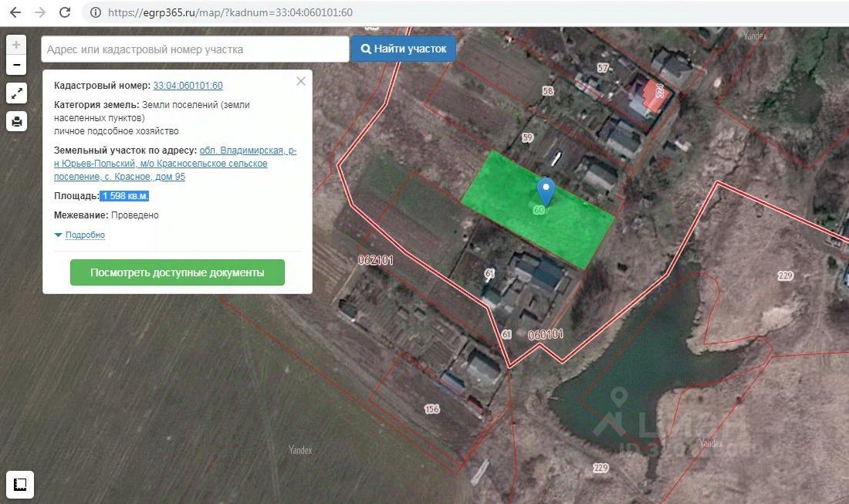This screenshot has width=849, height=504.
Task: Go back with browser back arrow
Action: pyautogui.click(x=15, y=12)
